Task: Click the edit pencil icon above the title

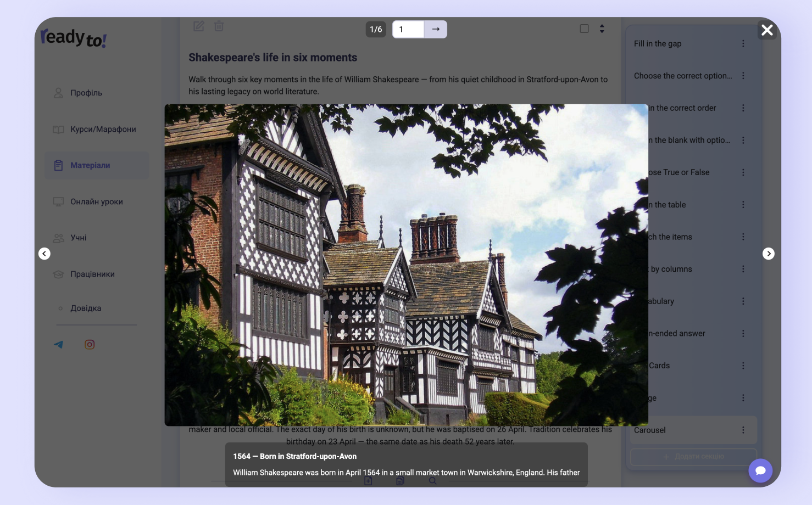Action: (x=198, y=26)
